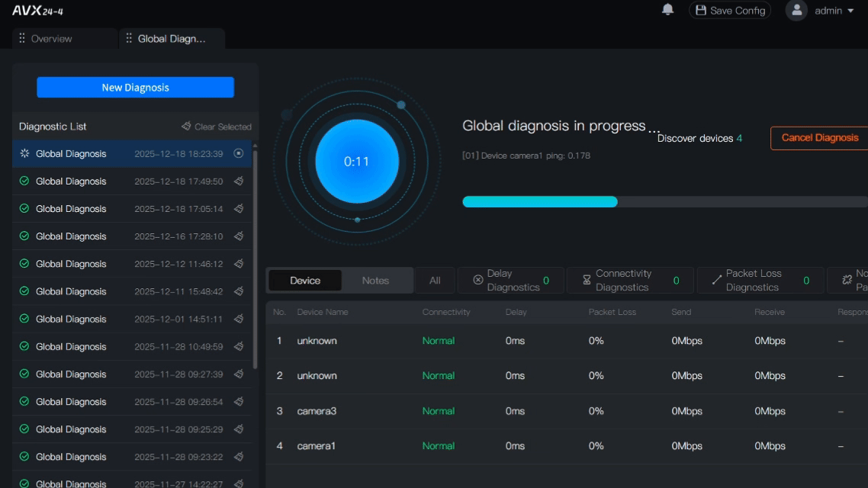Clear the 2025-12-16 17:28:10 diagnosis entry
This screenshot has height=488, width=868.
point(239,236)
